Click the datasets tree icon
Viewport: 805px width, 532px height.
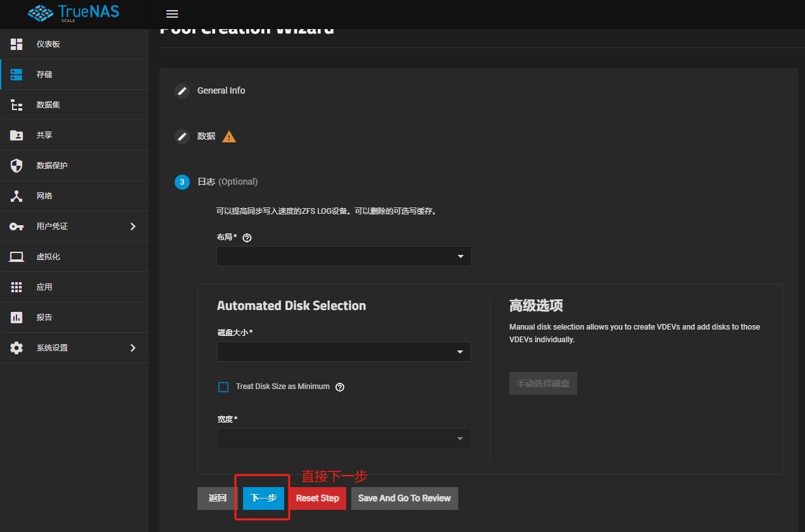coord(16,105)
